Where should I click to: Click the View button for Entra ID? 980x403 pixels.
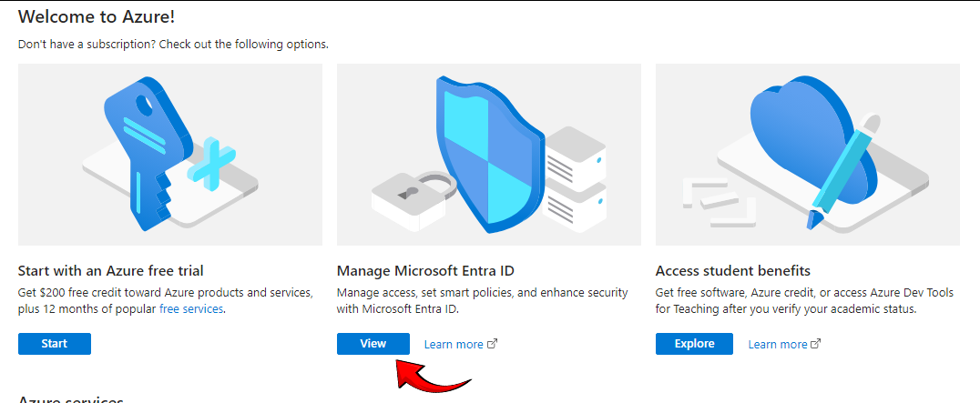373,344
